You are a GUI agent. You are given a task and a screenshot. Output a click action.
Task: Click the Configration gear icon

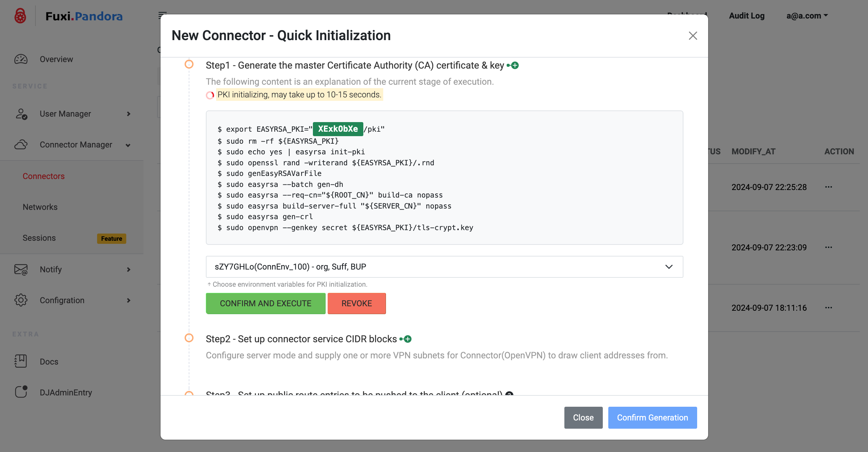click(21, 300)
